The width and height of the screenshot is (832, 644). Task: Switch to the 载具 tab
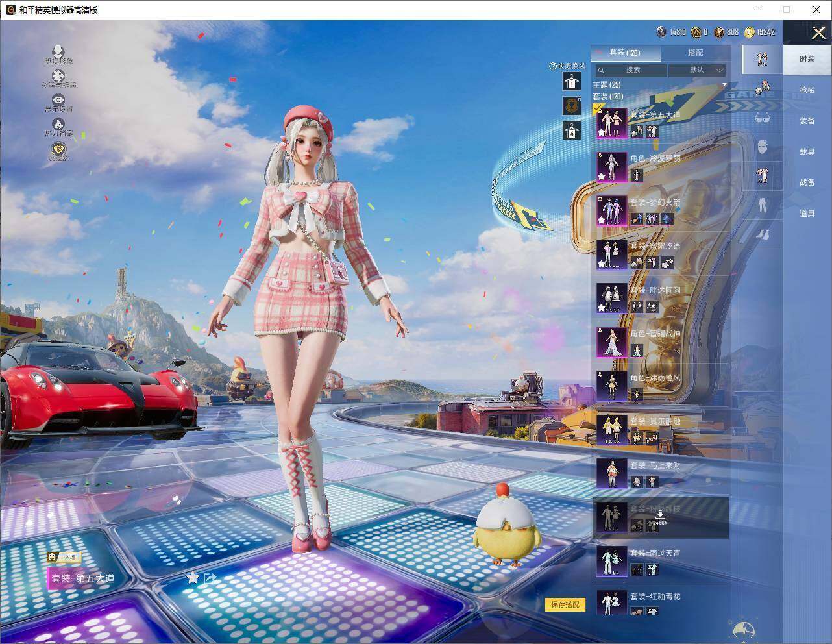click(807, 152)
